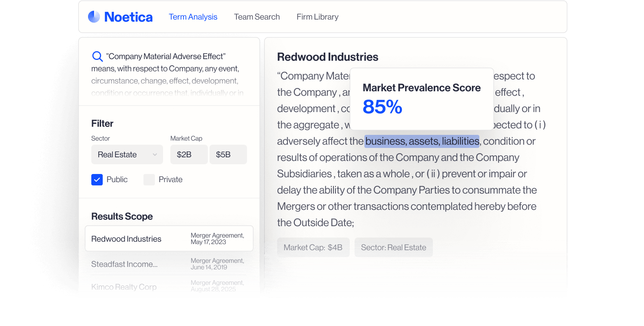Enable the Private checkbox
Image resolution: width=644 pixels, height=326 pixels.
149,179
